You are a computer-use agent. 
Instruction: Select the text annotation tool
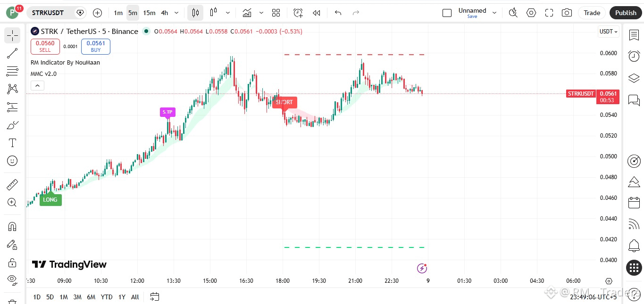click(12, 143)
